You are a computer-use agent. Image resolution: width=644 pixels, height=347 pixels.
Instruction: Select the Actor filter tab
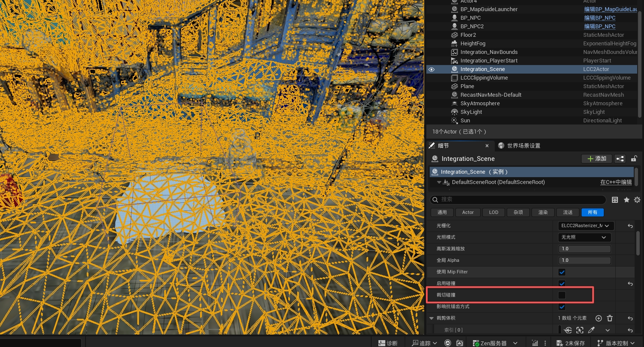coord(468,212)
